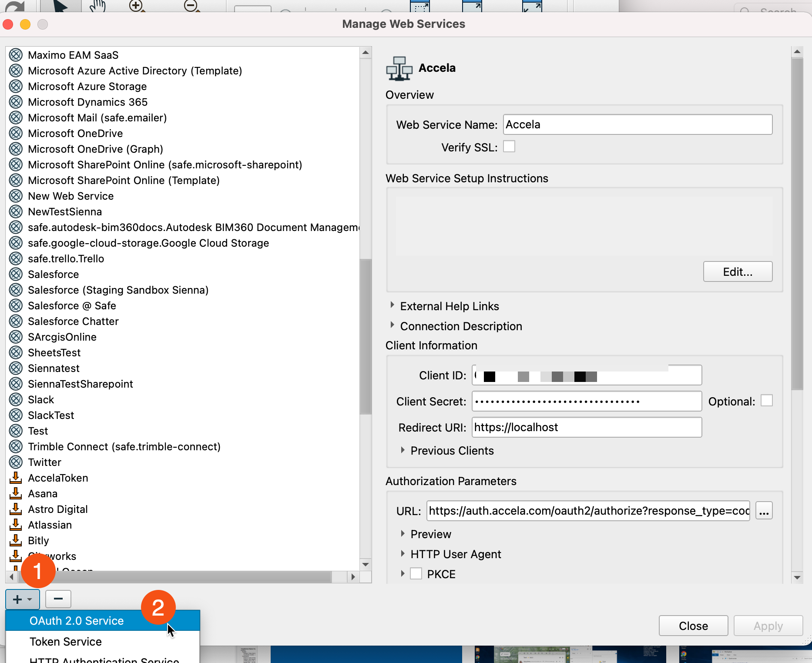
Task: Click the Twitter service icon
Action: (x=16, y=462)
